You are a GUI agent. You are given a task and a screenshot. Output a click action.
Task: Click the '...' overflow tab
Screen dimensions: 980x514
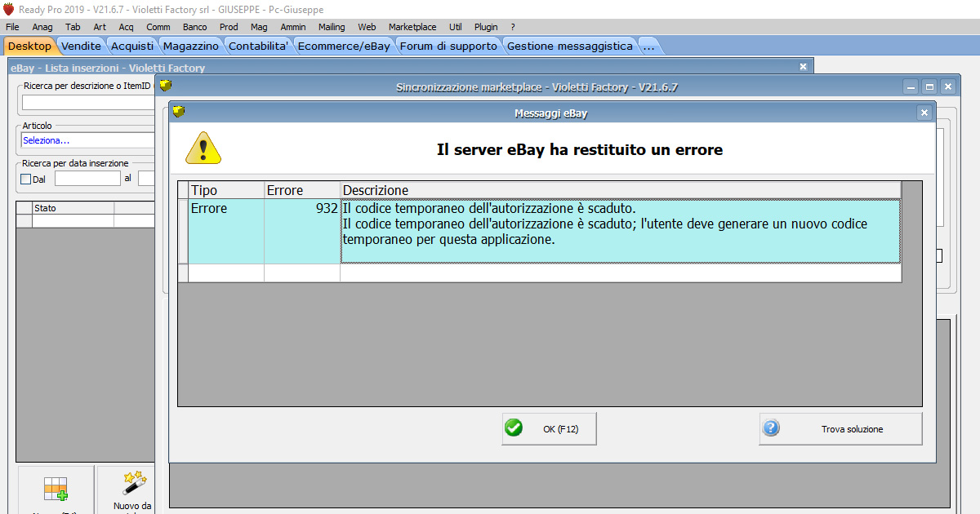click(x=649, y=46)
